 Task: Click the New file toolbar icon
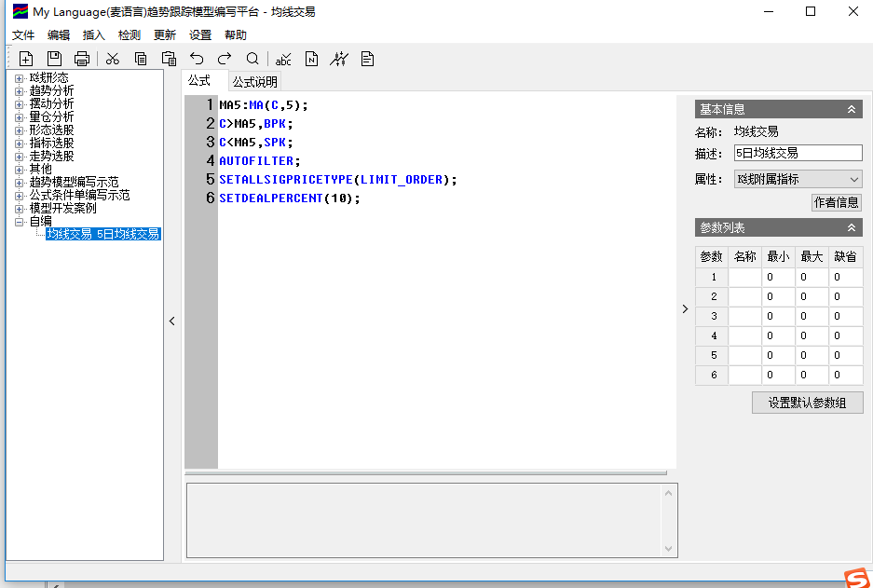coord(26,59)
